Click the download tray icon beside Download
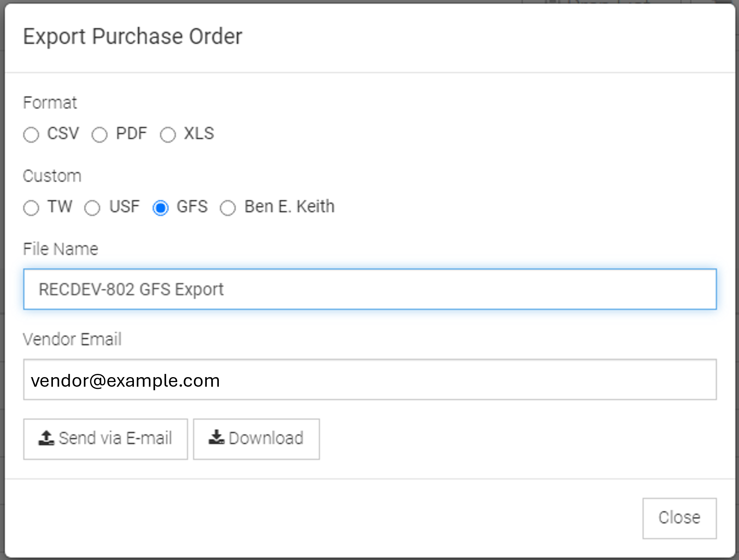739x560 pixels. tap(216, 437)
